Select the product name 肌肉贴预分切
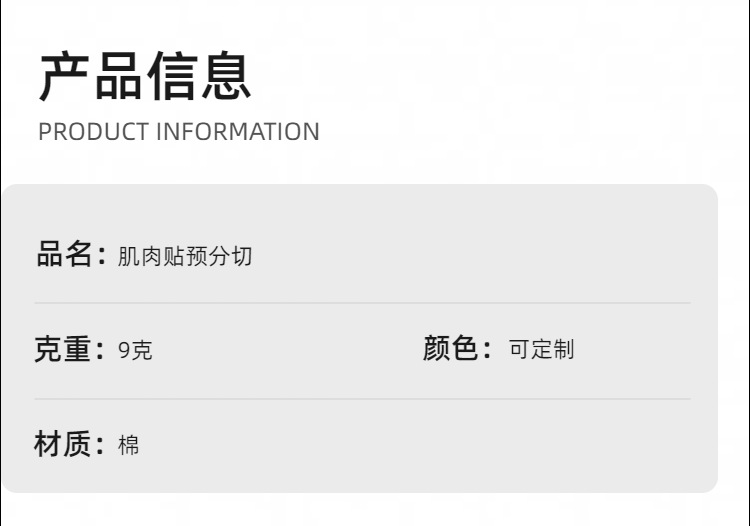 pos(185,256)
